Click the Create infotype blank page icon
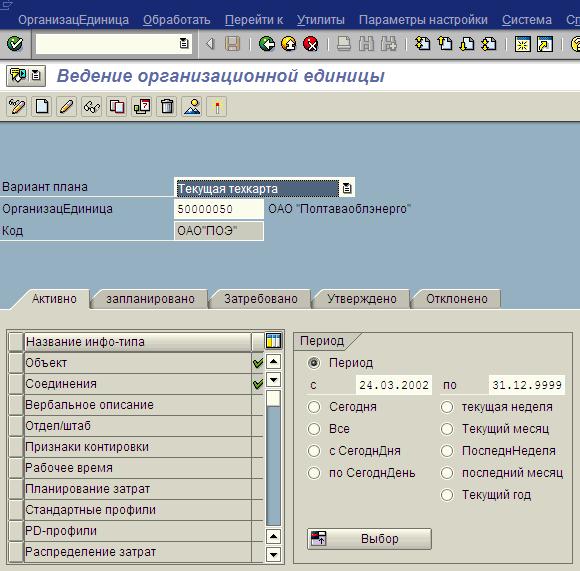The height and width of the screenshot is (571, 580). click(x=41, y=107)
